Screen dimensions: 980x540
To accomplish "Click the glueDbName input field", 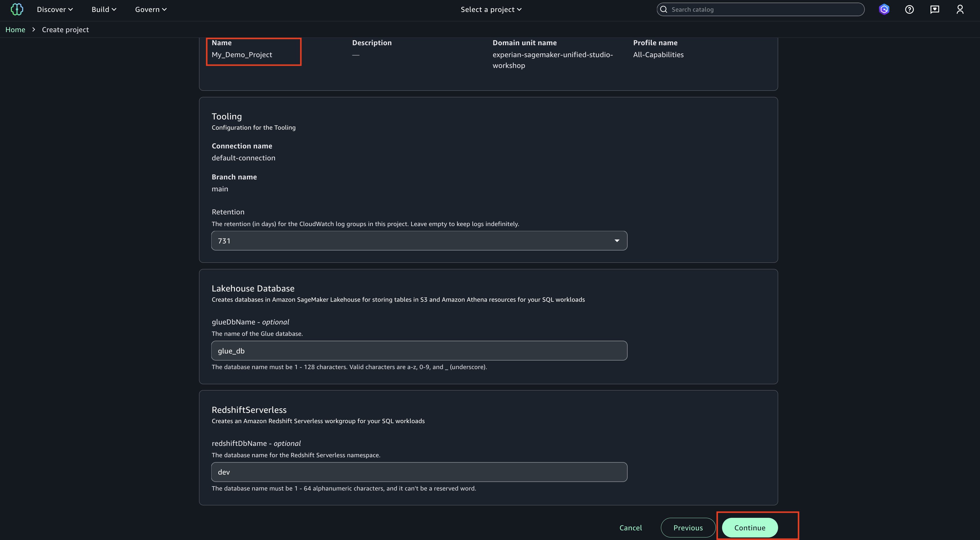I will coord(419,351).
